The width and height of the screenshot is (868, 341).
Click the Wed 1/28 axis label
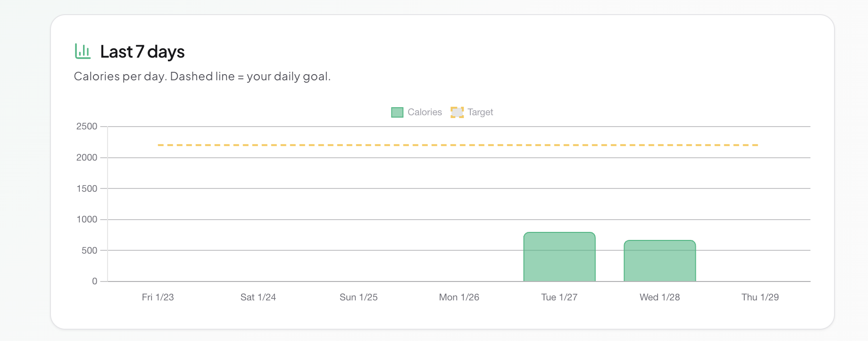coord(659,297)
